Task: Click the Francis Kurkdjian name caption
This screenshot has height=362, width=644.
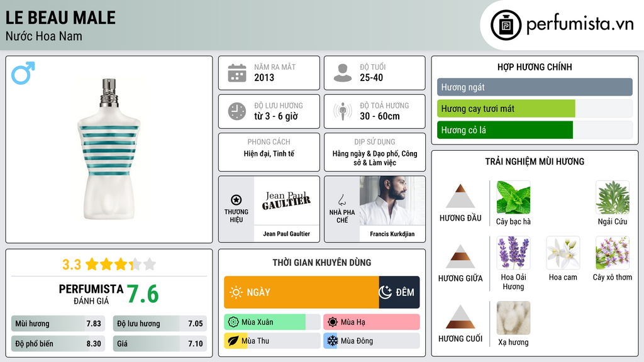Action: click(x=392, y=234)
